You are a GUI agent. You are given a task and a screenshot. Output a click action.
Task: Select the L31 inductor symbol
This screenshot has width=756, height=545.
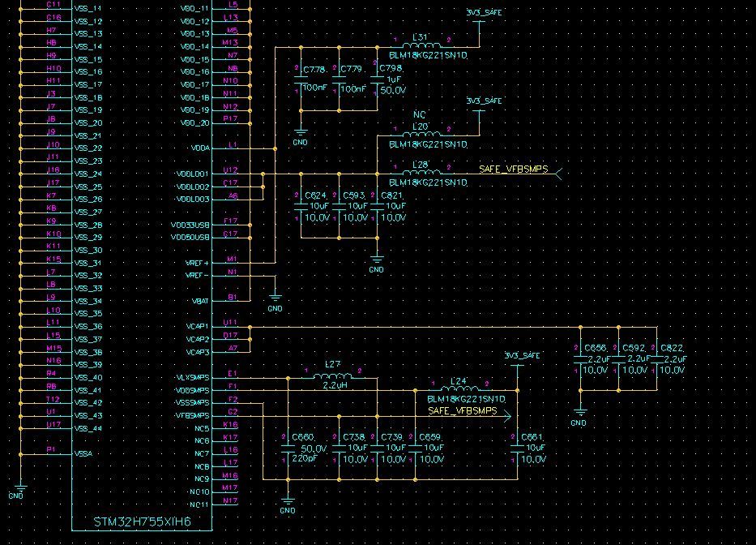422,45
